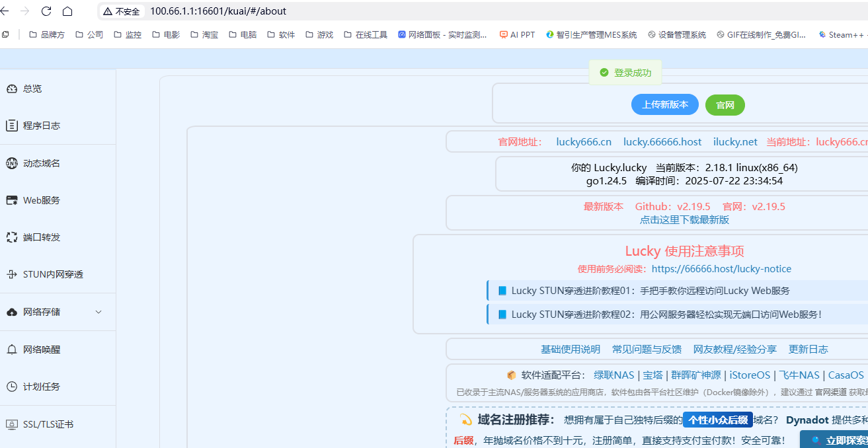Image resolution: width=868 pixels, height=448 pixels.
Task: Click the 端口转发 icon
Action: pyautogui.click(x=12, y=237)
